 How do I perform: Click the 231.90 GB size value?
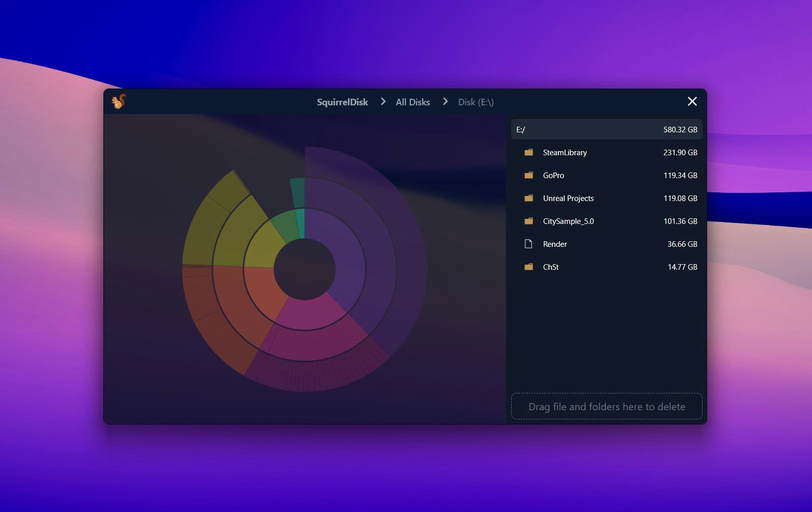pyautogui.click(x=680, y=152)
